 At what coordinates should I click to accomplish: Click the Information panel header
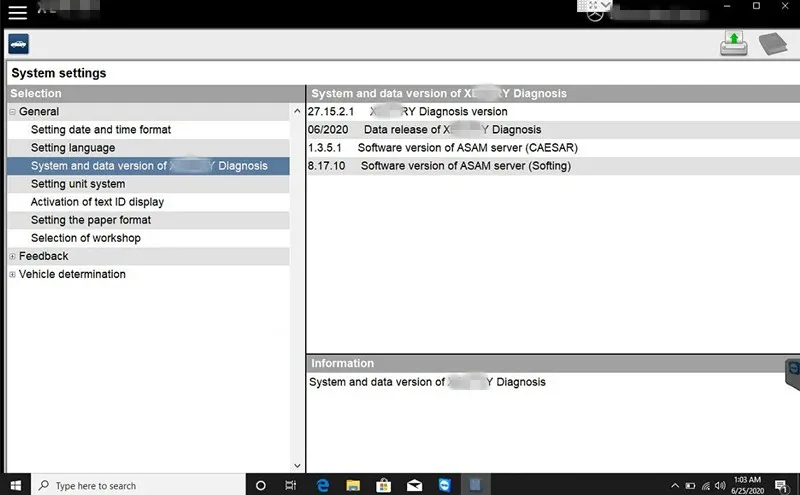553,363
